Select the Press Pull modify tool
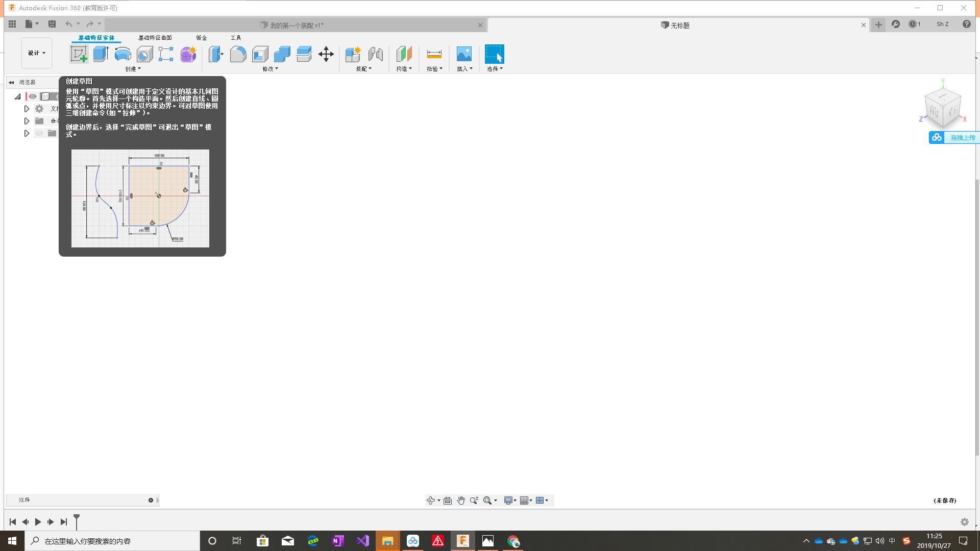 pos(215,54)
